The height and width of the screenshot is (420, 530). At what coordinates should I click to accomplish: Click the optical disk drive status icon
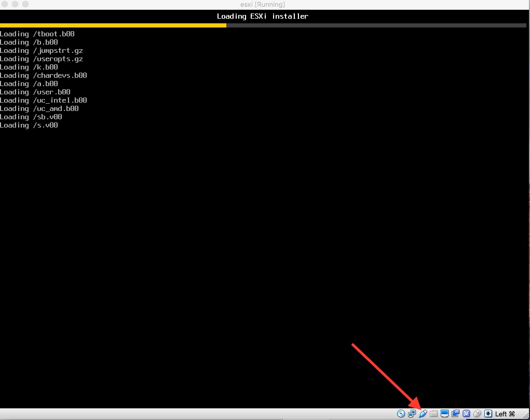click(x=401, y=413)
